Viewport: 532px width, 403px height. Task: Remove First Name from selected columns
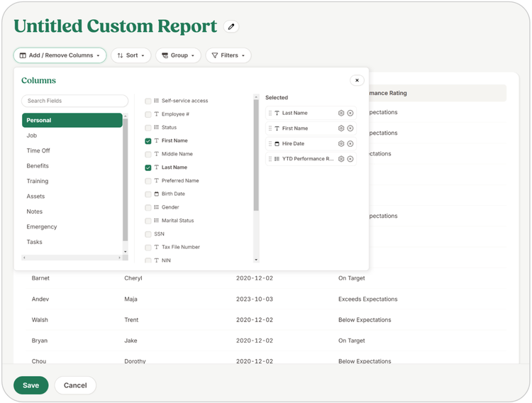tap(350, 128)
